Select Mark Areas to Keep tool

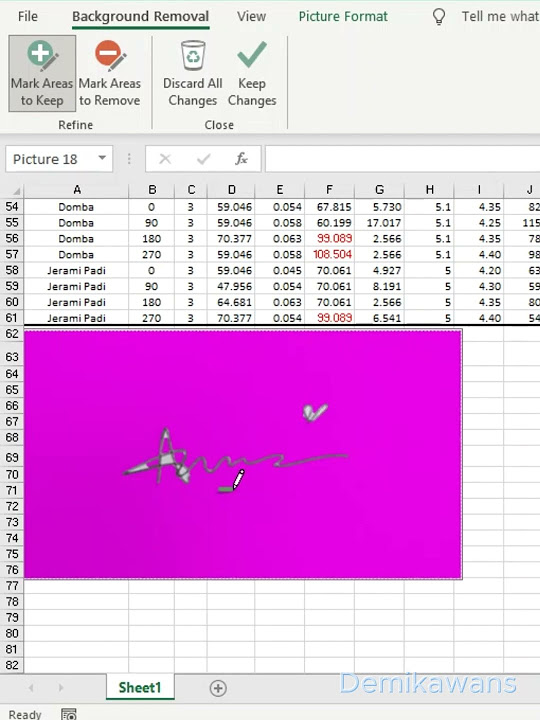(42, 73)
